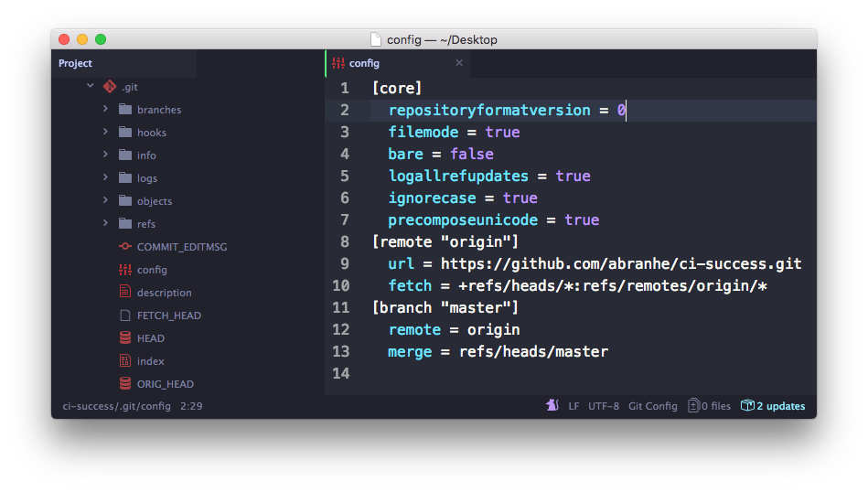Click precomposeunicode on line 7
Screen dimensions: 868x492
463,219
